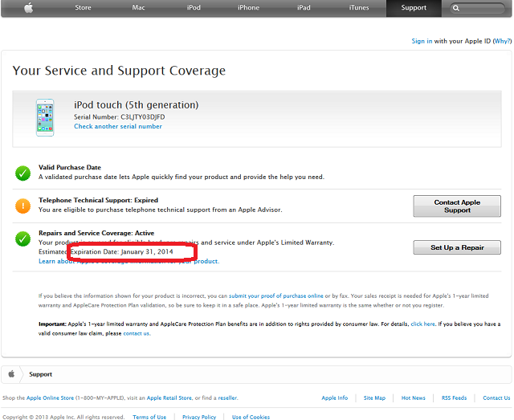Click the Apple logo in navigation bar
The width and height of the screenshot is (514, 420).
point(29,7)
